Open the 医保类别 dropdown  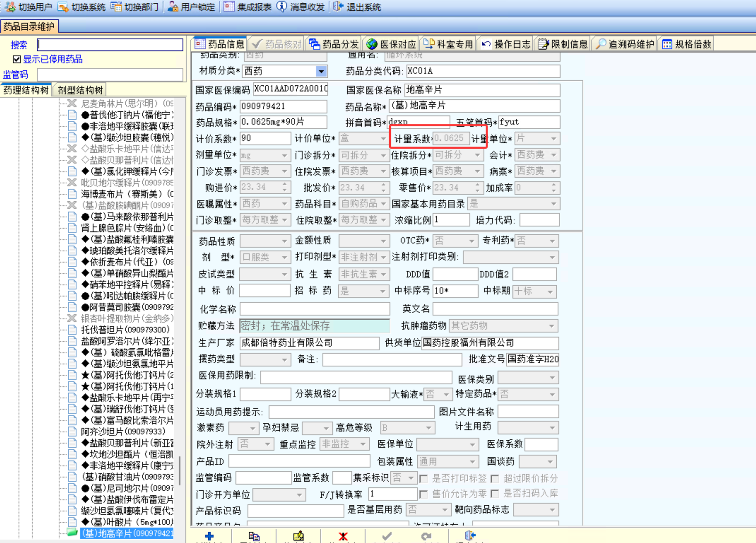coord(552,378)
